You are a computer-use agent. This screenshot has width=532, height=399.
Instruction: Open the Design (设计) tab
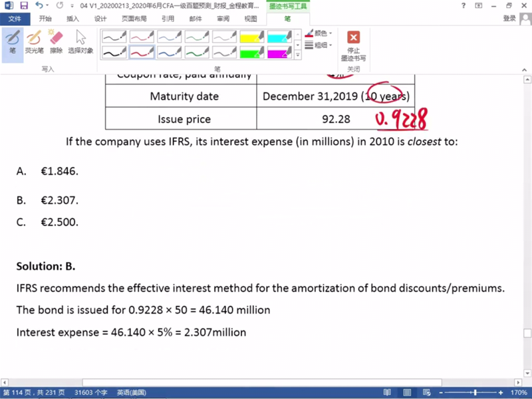coord(100,19)
